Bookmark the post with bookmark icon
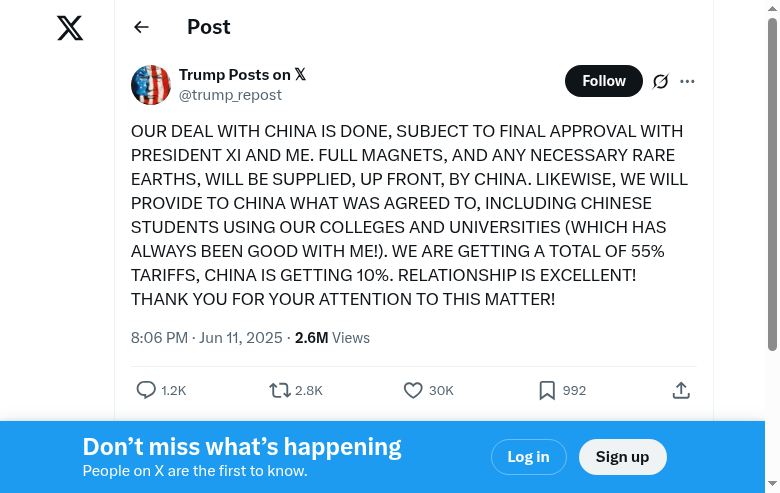 click(x=547, y=390)
